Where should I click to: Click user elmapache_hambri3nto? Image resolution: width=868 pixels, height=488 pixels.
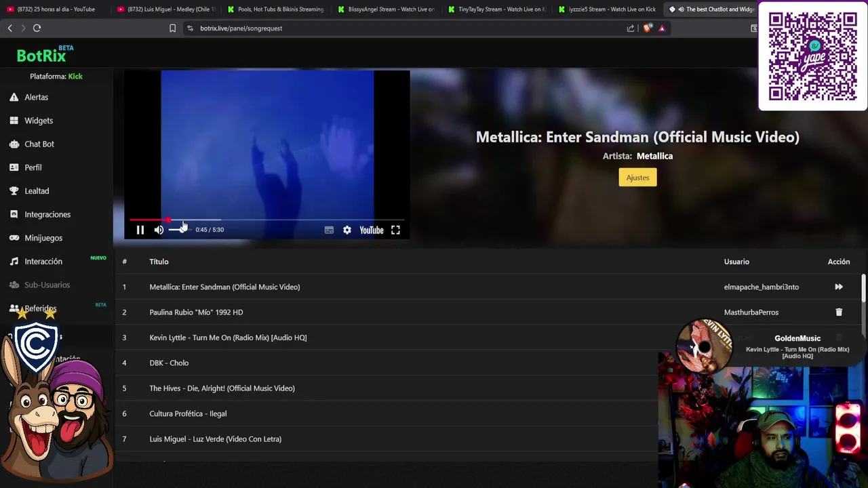[761, 287]
